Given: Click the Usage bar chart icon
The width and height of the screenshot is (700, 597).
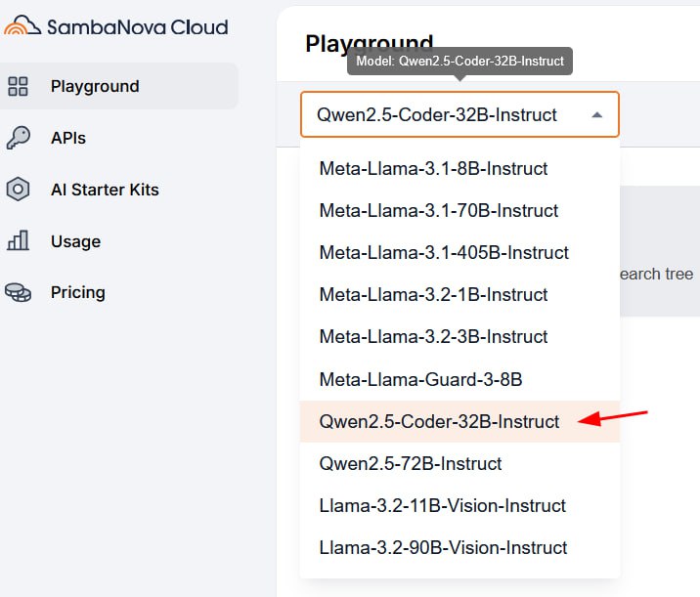Looking at the screenshot, I should [18, 240].
